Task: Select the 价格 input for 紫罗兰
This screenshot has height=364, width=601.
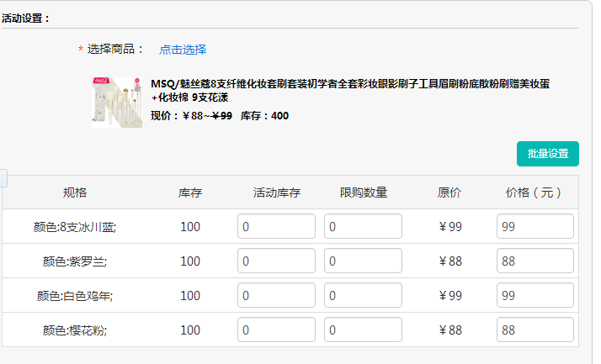Action: (535, 261)
